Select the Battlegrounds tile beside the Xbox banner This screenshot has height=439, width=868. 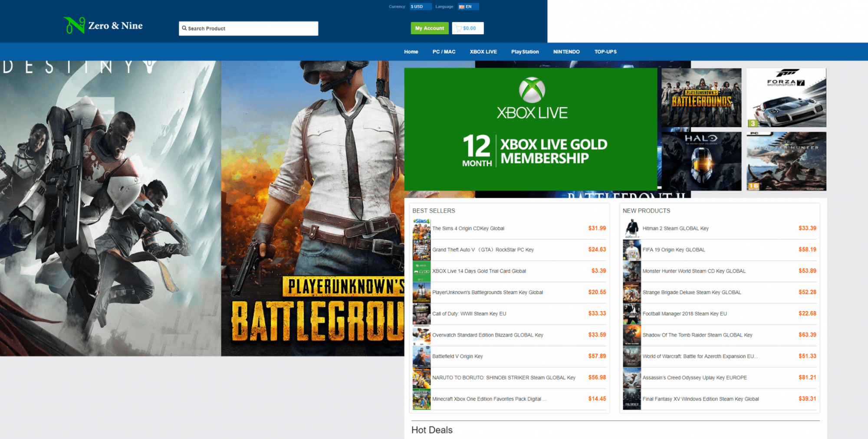pyautogui.click(x=701, y=98)
